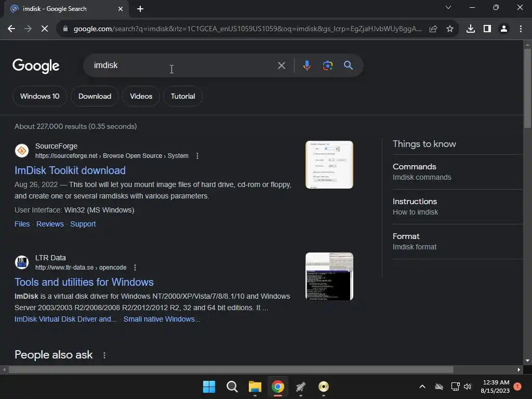
Task: Open the Windows Start menu
Action: click(209, 387)
